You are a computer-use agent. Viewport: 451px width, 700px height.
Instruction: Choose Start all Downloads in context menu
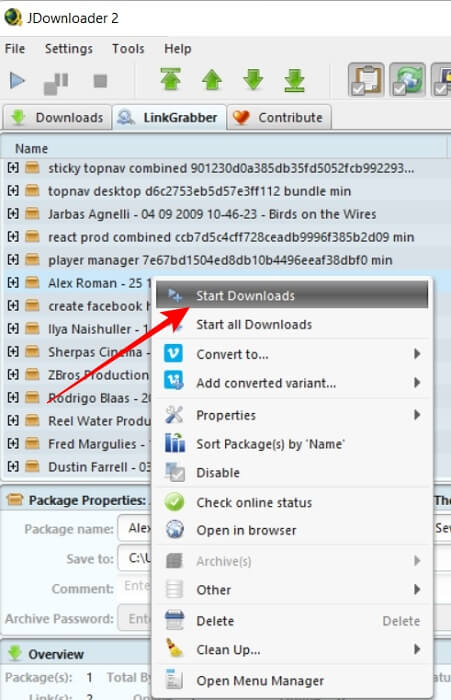292,325
